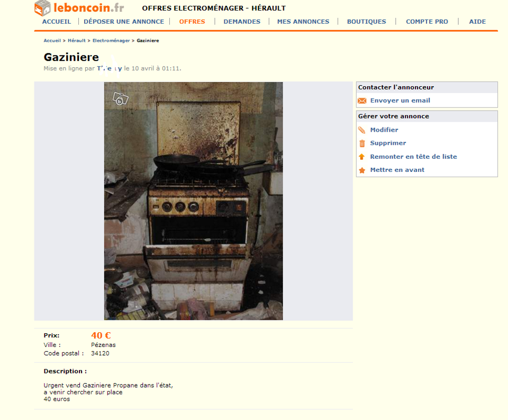The width and height of the screenshot is (508, 420).
Task: Enlarge the gas stove listing photo
Action: (x=194, y=201)
